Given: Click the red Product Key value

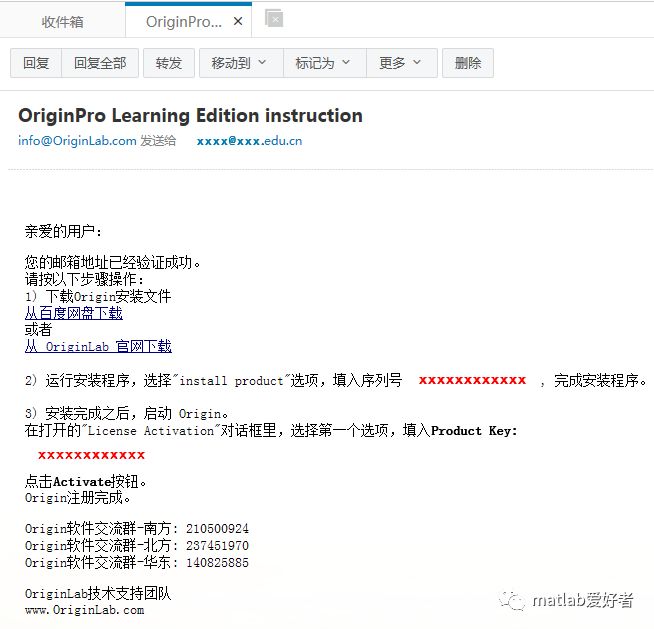Looking at the screenshot, I should (x=91, y=455).
